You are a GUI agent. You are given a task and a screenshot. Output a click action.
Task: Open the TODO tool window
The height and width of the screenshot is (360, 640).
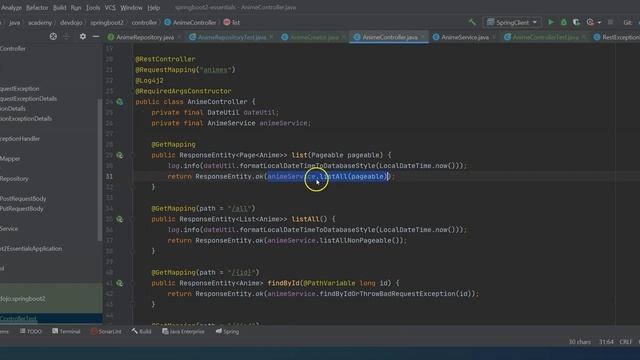pos(31,331)
